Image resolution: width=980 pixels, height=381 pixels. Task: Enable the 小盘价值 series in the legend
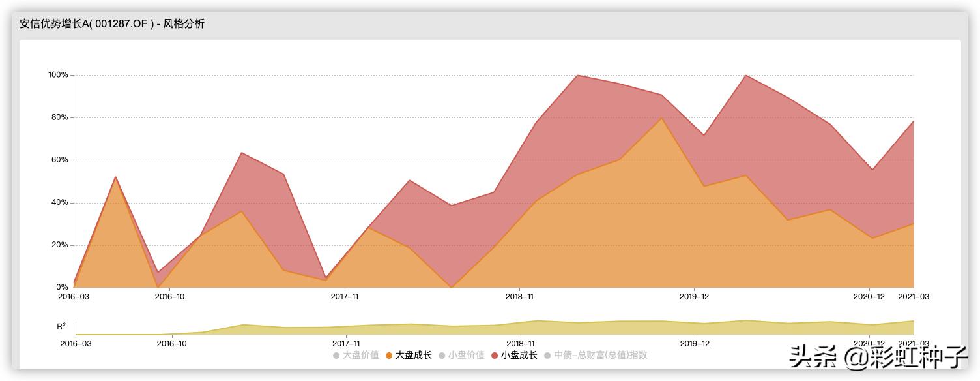click(x=466, y=355)
